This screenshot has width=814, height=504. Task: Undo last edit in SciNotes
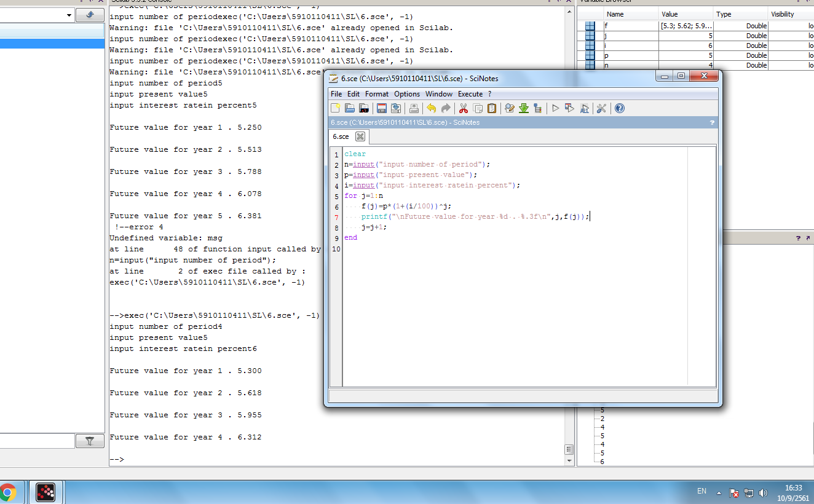pos(432,108)
